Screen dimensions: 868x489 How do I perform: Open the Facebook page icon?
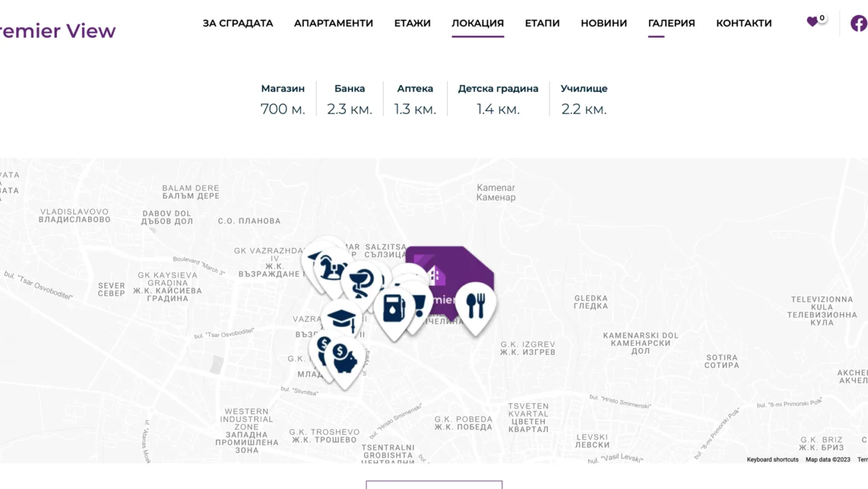click(x=859, y=23)
